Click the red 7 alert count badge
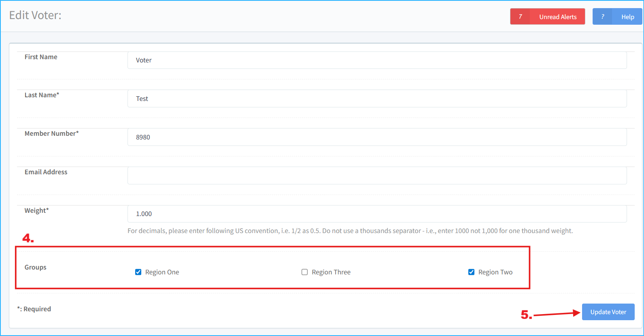The image size is (644, 336). pyautogui.click(x=520, y=17)
